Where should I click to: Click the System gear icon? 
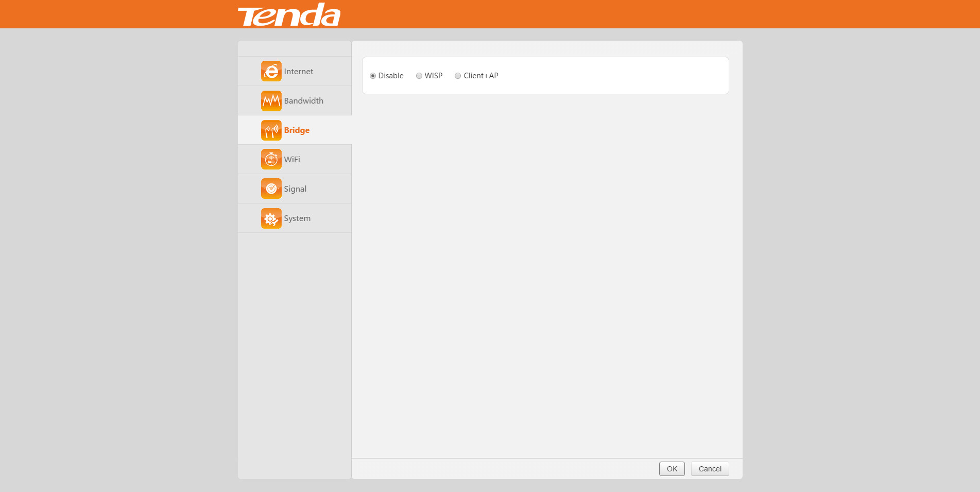(271, 218)
